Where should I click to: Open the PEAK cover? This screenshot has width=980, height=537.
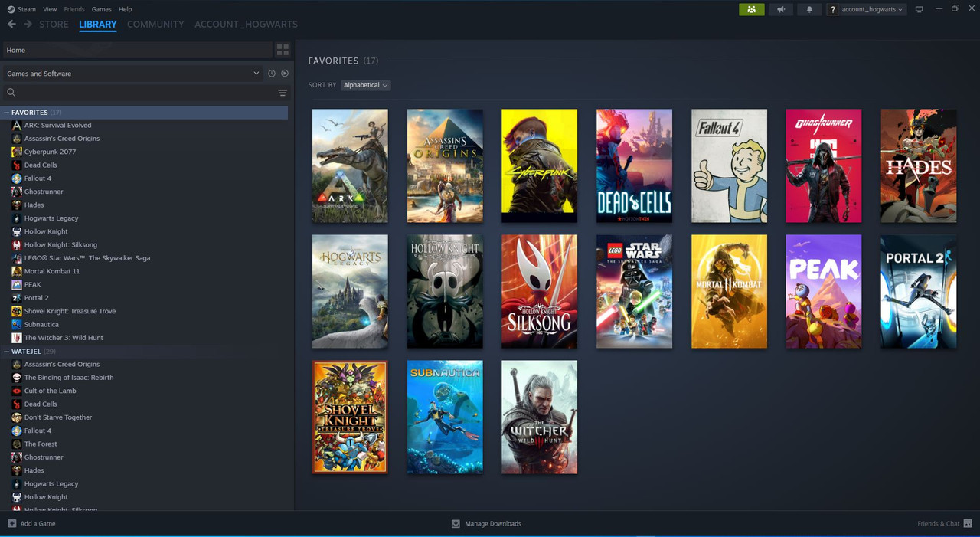click(824, 291)
